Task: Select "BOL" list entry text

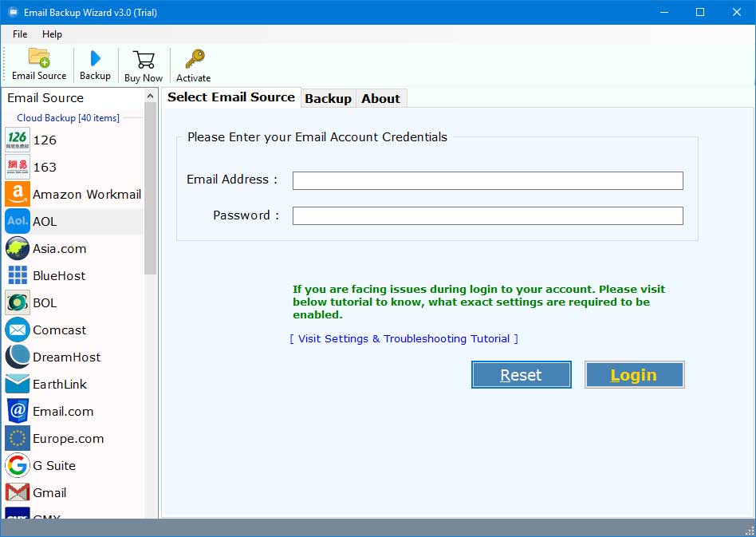Action: [x=45, y=303]
